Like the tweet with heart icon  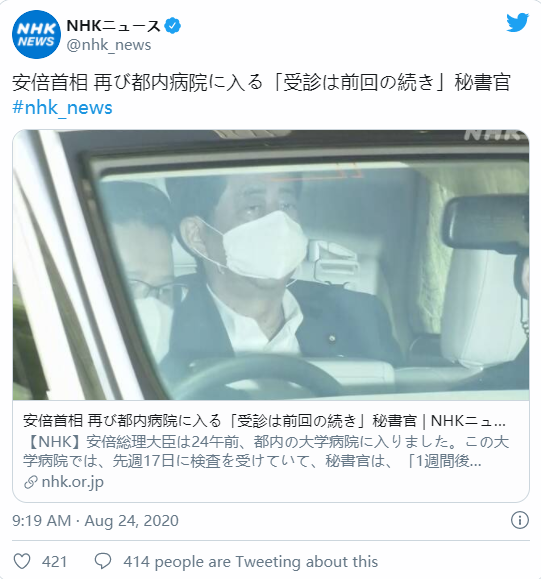click(x=22, y=562)
